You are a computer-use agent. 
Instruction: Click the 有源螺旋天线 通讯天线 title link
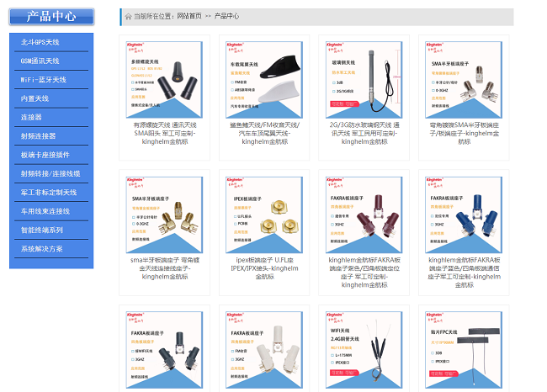pos(165,133)
